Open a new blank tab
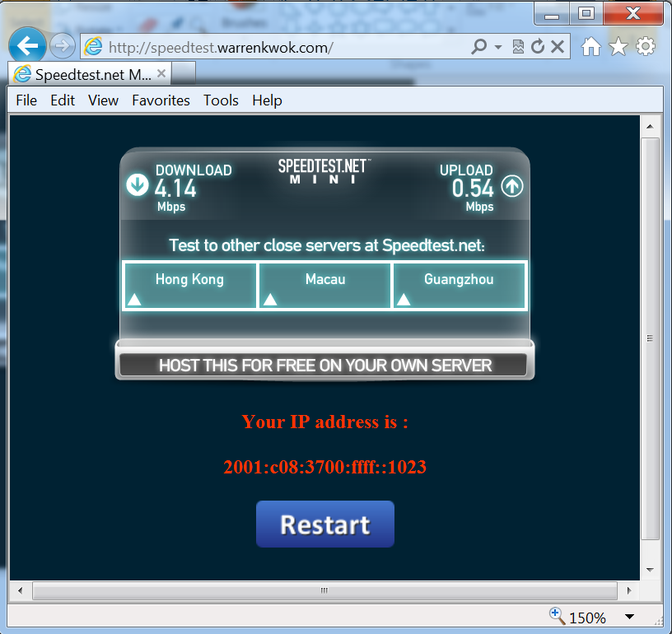 tap(184, 73)
